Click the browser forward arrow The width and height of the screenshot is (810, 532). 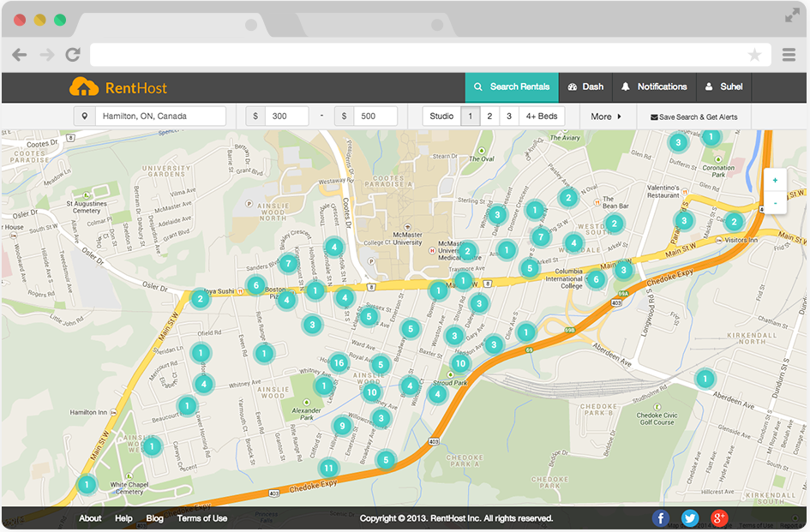[x=47, y=55]
